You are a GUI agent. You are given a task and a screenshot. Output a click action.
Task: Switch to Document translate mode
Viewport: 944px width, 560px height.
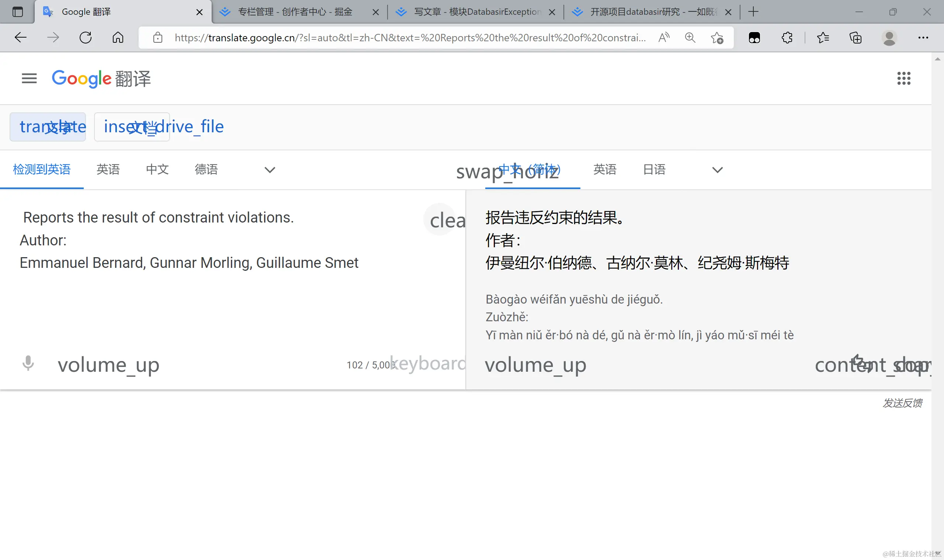[x=132, y=127]
